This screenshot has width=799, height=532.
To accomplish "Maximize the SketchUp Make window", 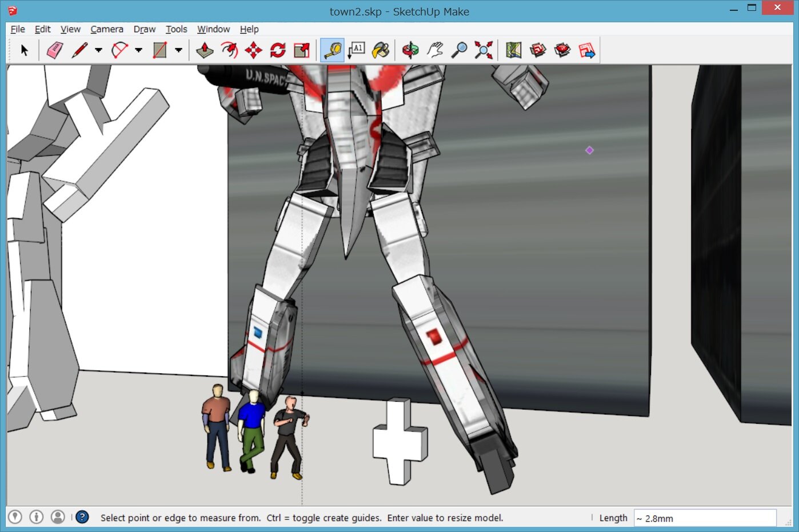I will point(752,8).
